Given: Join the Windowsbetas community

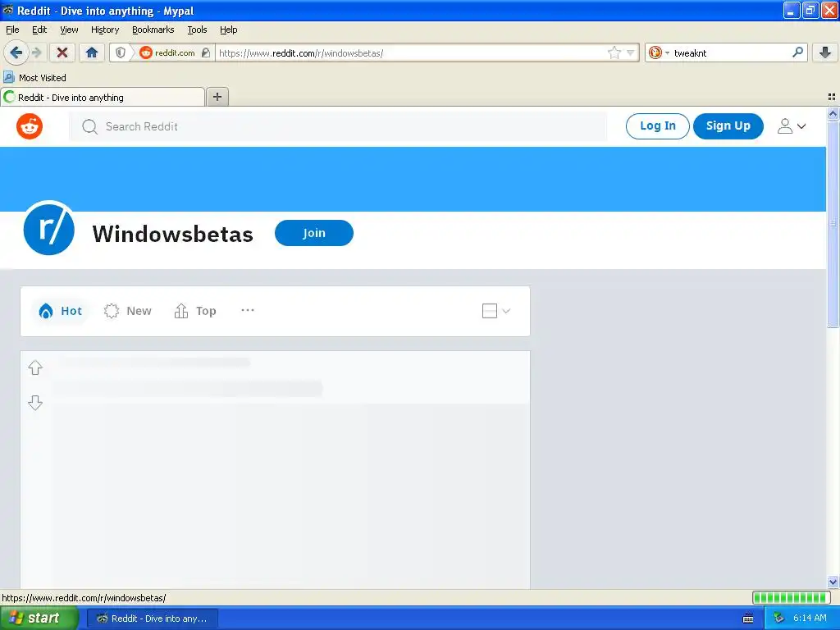Looking at the screenshot, I should pos(314,233).
